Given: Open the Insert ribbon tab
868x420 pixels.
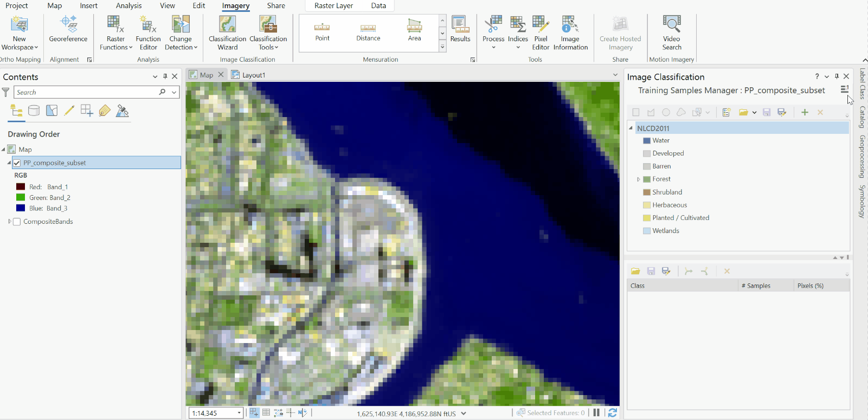Looking at the screenshot, I should tap(88, 5).
